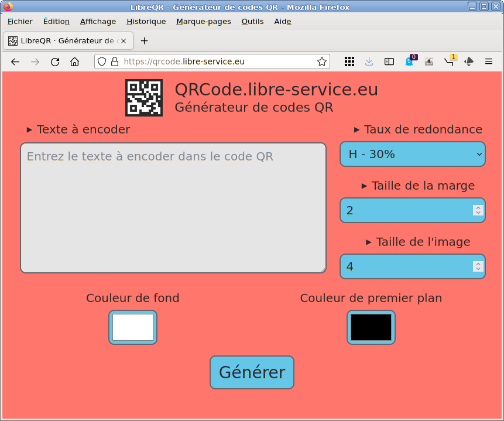
Task: Expand the 'Taux de redondance' help section
Action: pos(418,129)
